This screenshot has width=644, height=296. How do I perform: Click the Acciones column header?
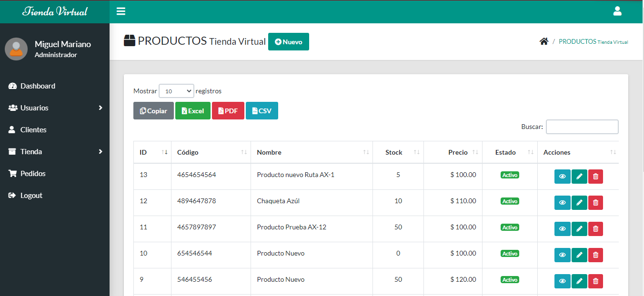[x=578, y=152]
